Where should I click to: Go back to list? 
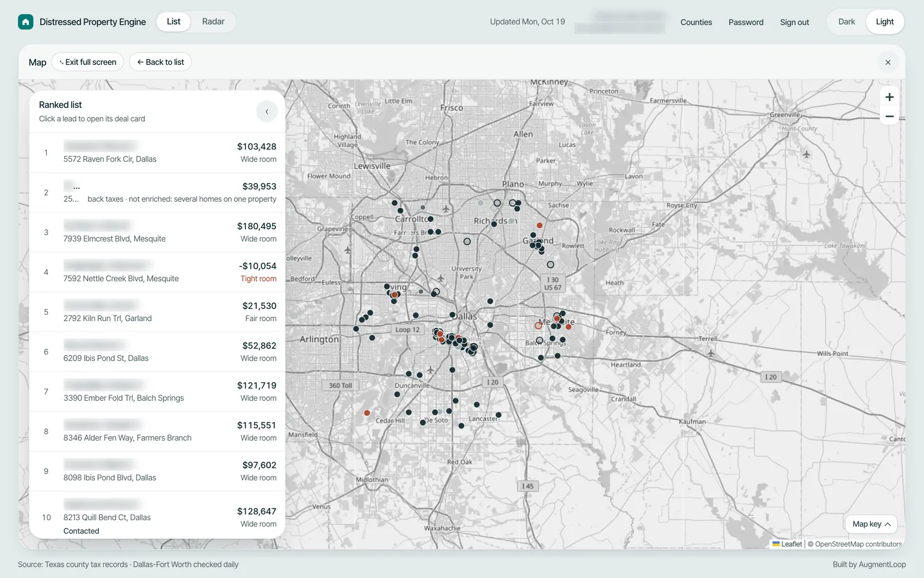(160, 62)
